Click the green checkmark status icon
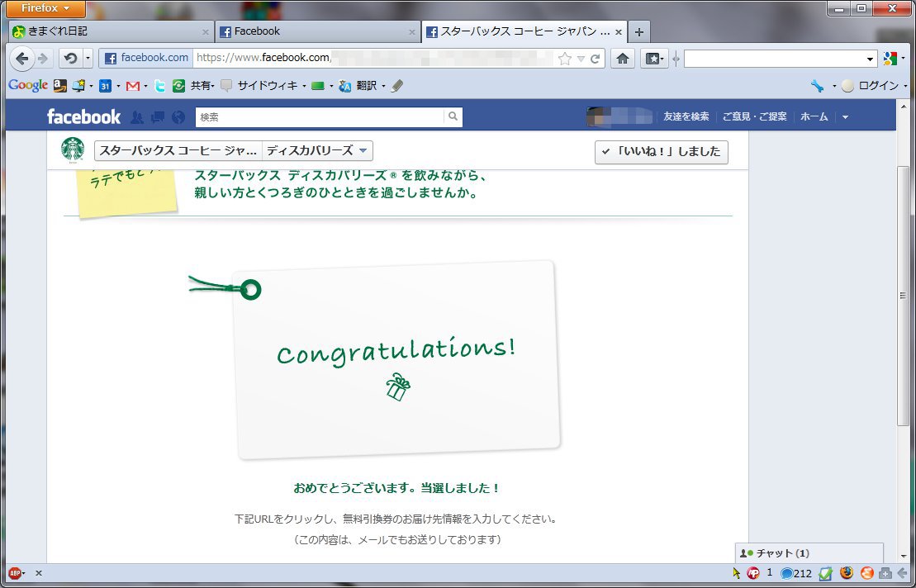 825,573
